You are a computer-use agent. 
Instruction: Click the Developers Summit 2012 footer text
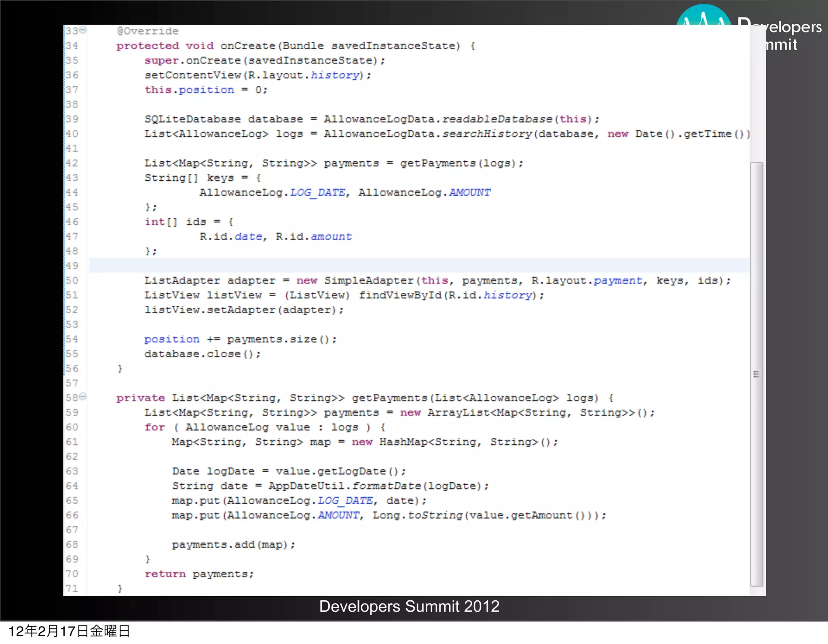pyautogui.click(x=409, y=606)
